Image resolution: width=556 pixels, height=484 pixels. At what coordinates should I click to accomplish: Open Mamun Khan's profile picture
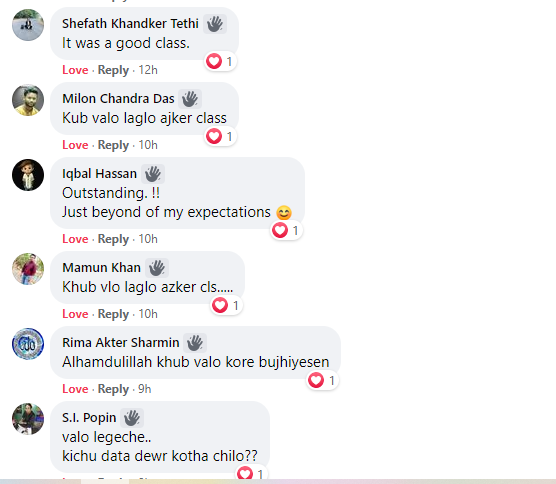tap(28, 269)
